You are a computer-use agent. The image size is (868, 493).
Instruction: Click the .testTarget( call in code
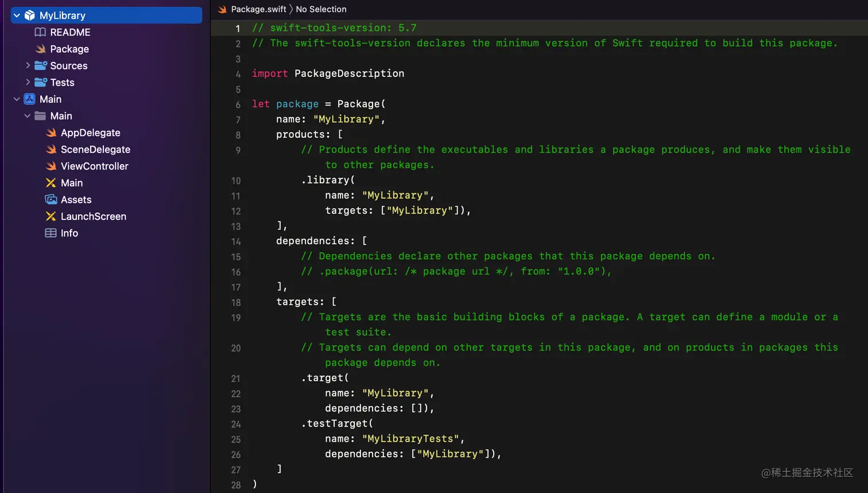(x=337, y=424)
